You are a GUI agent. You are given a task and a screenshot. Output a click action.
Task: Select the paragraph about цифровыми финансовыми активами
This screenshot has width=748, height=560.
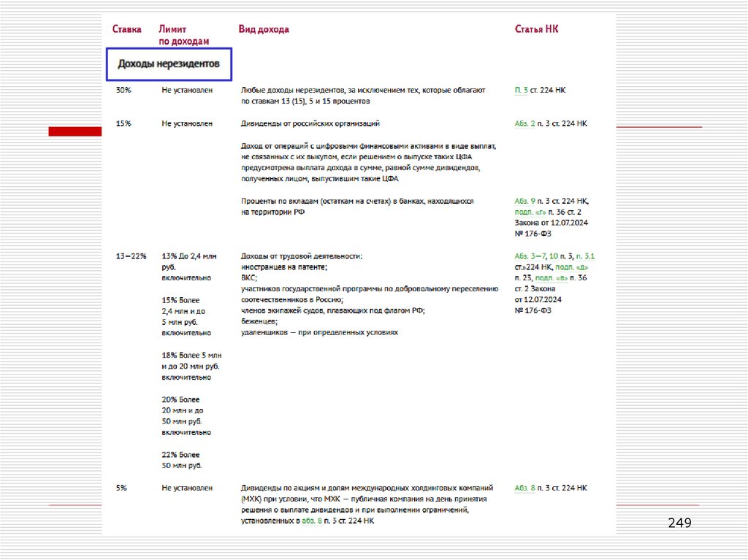click(x=369, y=162)
